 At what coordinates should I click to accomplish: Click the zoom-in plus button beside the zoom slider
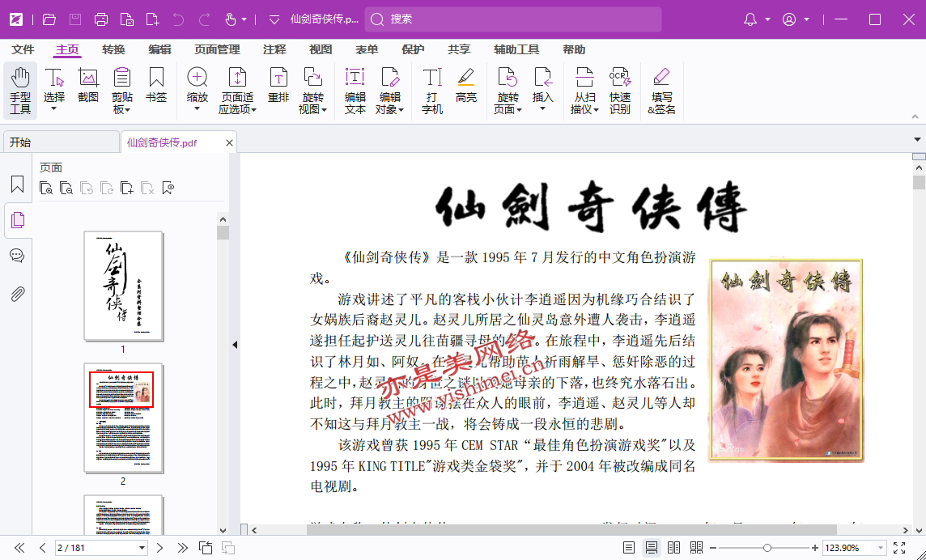click(815, 548)
